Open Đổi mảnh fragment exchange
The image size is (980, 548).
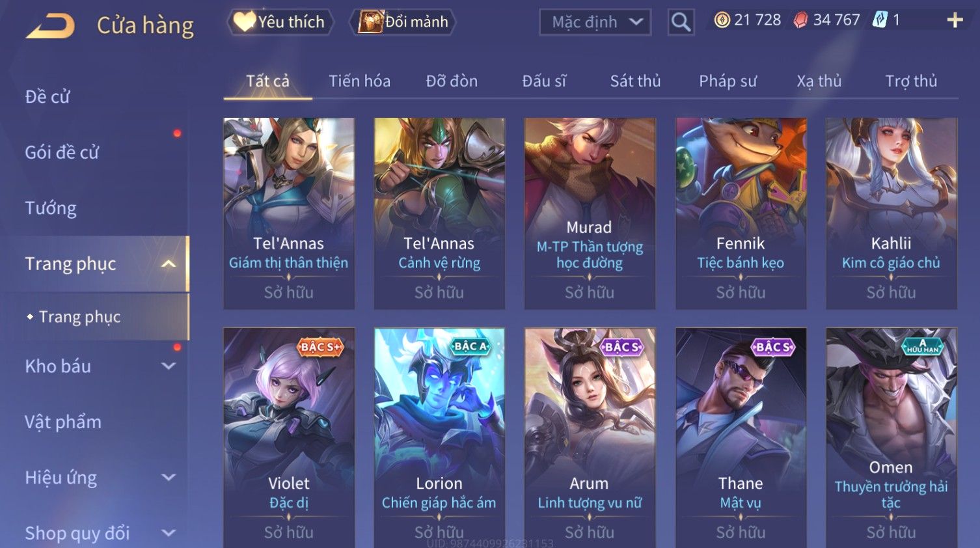point(403,22)
